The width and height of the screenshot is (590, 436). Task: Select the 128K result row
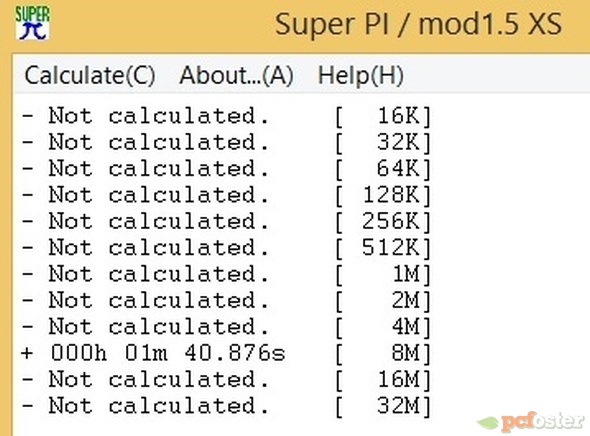227,195
